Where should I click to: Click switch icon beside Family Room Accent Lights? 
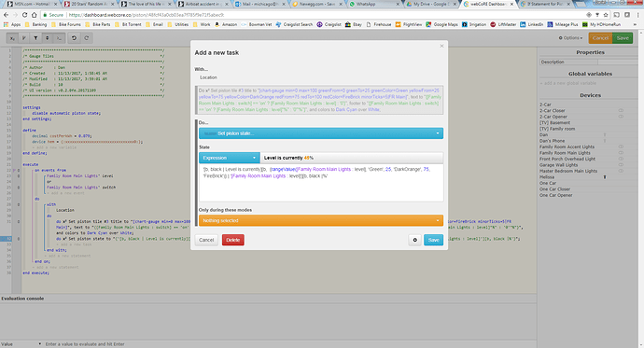point(621,146)
